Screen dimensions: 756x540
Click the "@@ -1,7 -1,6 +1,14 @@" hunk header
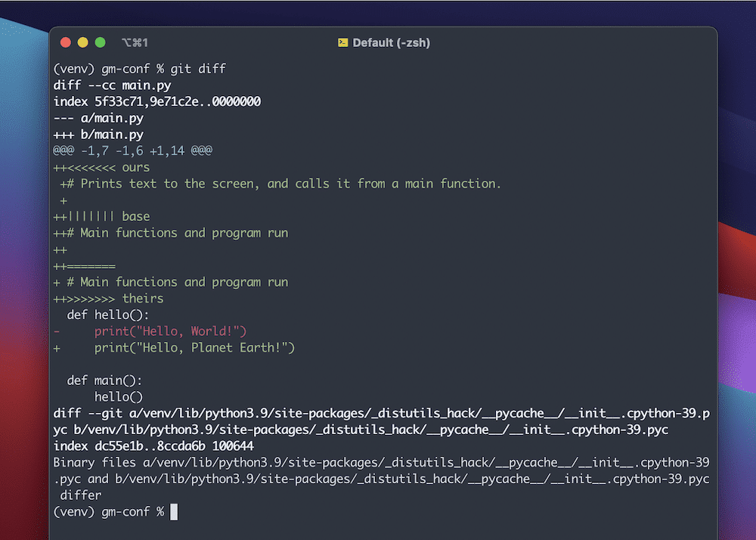[133, 150]
